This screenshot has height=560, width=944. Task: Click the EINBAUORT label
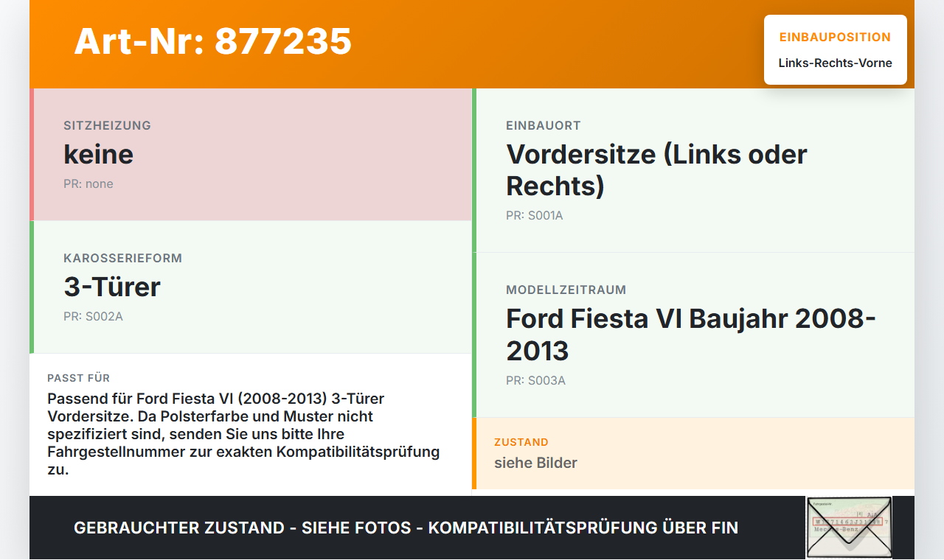(544, 125)
